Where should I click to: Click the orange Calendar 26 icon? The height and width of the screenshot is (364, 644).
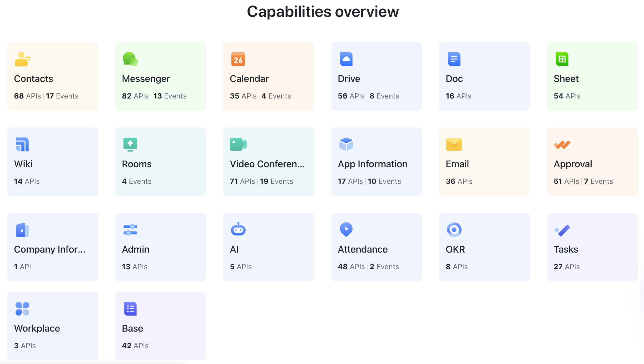point(238,59)
